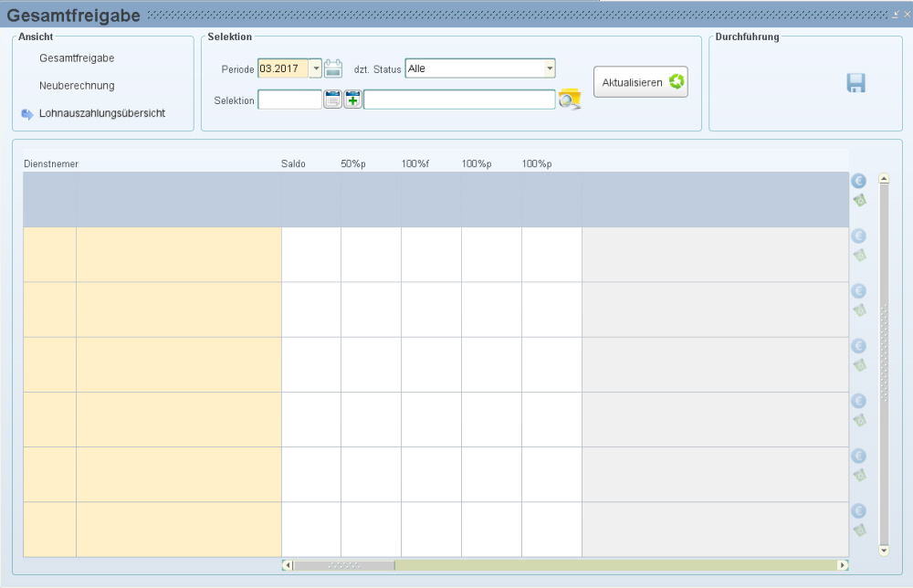Click the vertical scrollbar thumb
The width and height of the screenshot is (913, 588).
[x=884, y=364]
